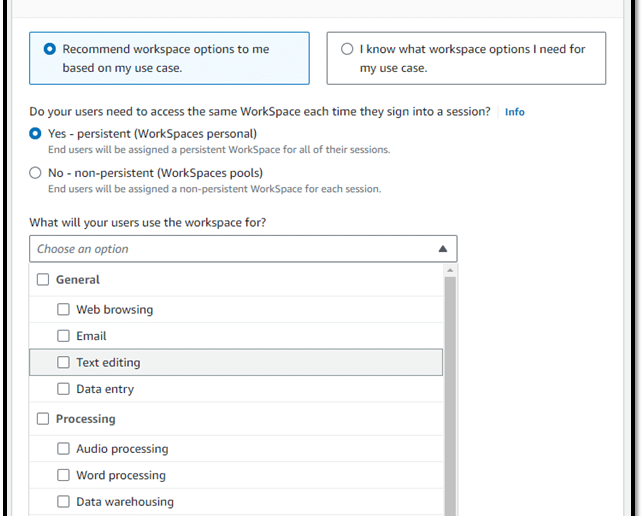This screenshot has height=516, width=644.
Task: Select the General group label
Action: (x=78, y=280)
